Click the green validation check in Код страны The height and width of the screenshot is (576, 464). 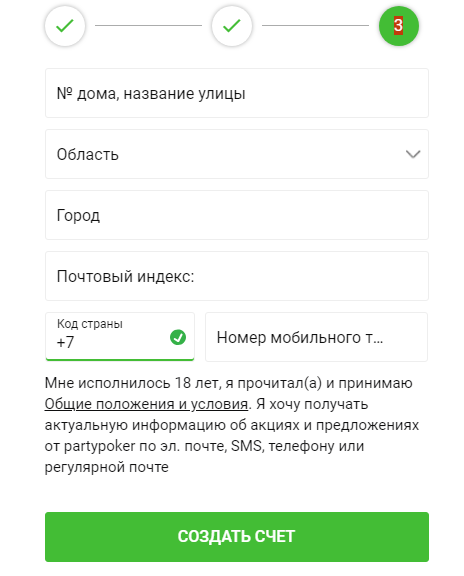[x=178, y=337]
